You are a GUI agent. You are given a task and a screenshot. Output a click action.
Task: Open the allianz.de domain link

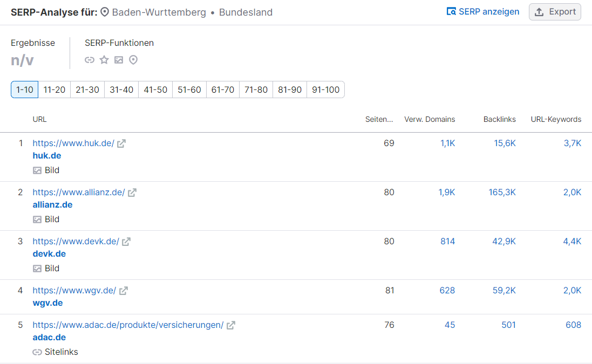tap(52, 204)
